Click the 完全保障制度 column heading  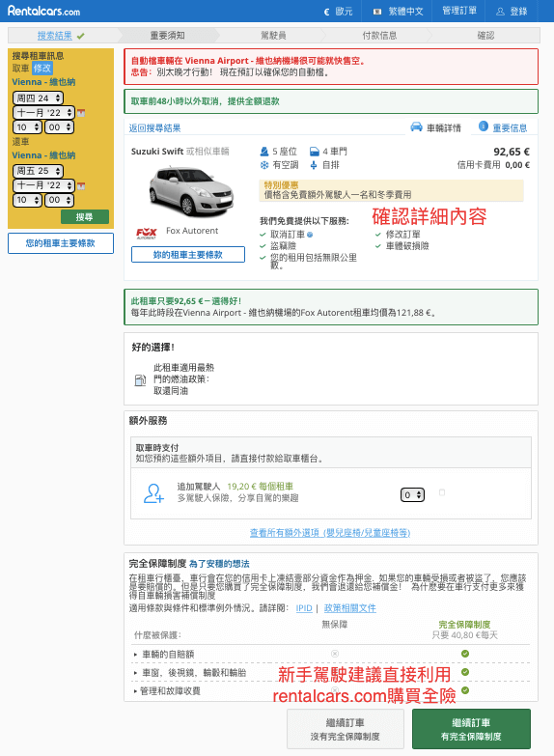click(x=464, y=625)
